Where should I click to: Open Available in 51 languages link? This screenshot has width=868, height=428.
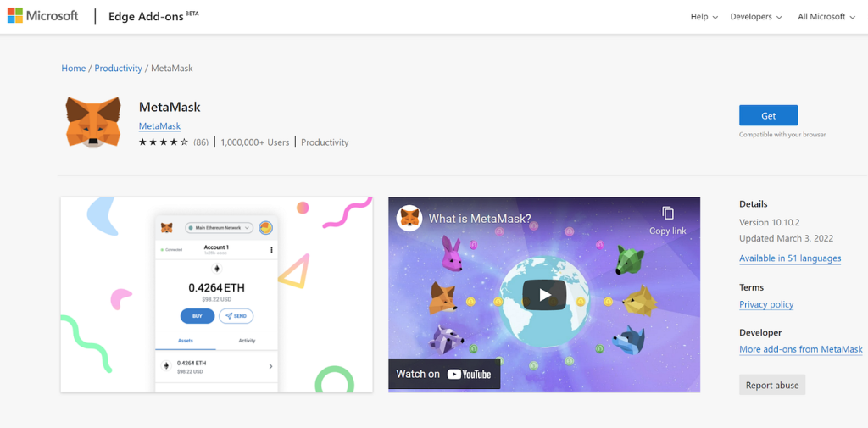tap(790, 258)
